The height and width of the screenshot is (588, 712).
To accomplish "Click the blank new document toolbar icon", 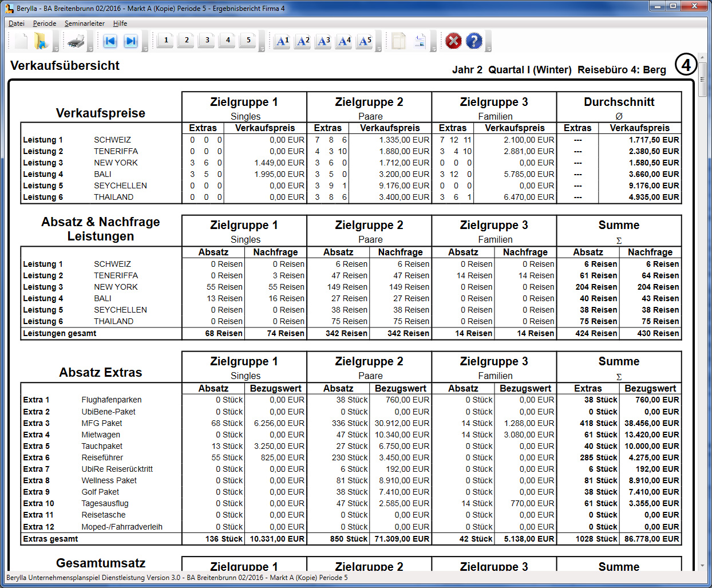I will tap(21, 41).
